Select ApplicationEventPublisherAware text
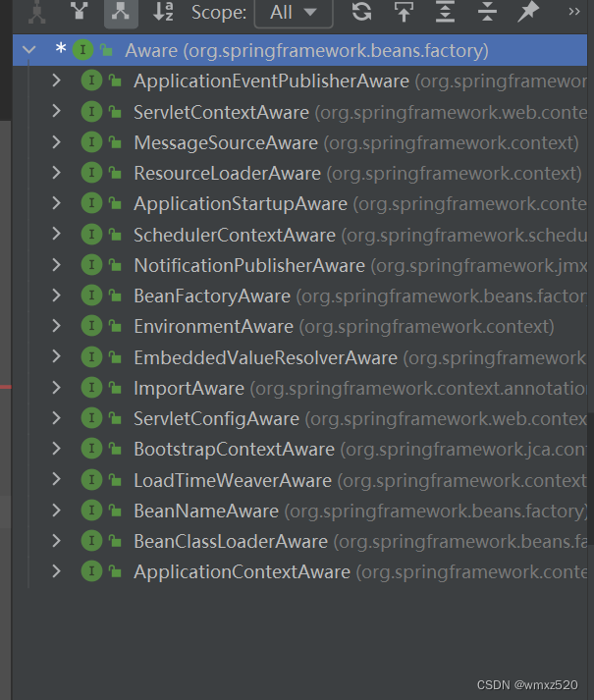594x700 pixels. tap(272, 81)
